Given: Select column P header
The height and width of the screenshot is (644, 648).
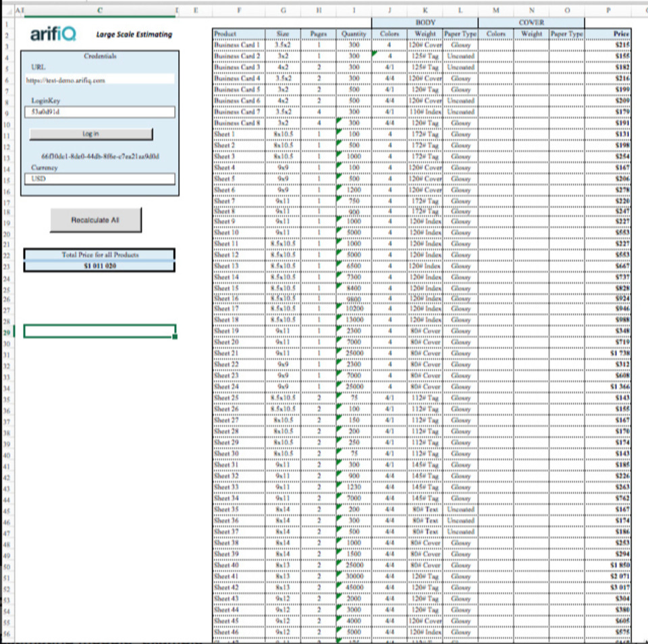Looking at the screenshot, I should (609, 10).
